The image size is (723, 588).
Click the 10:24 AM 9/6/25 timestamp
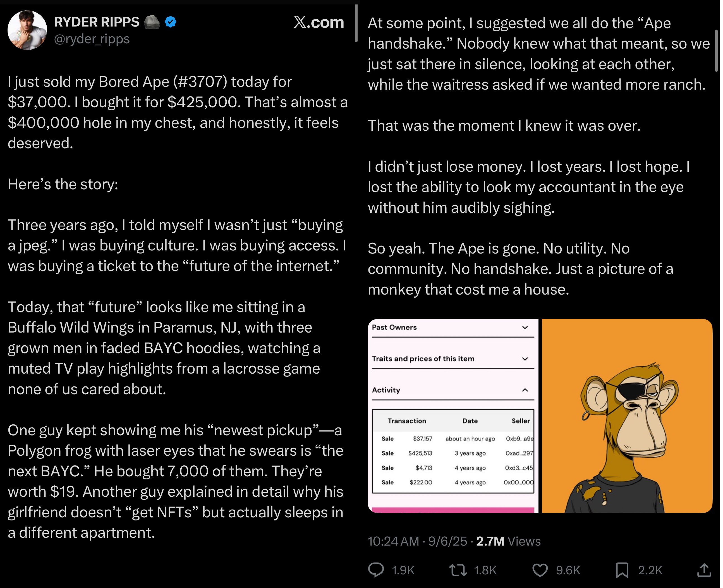(x=417, y=541)
